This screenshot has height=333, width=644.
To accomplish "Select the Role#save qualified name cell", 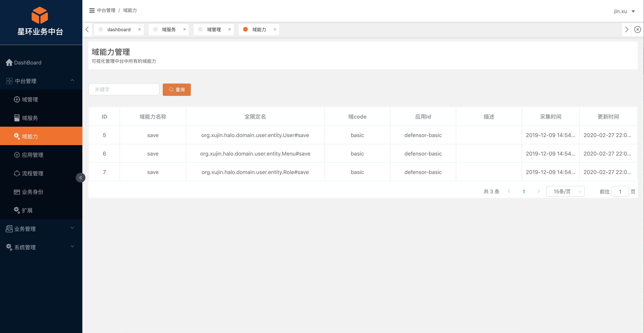I will click(255, 172).
